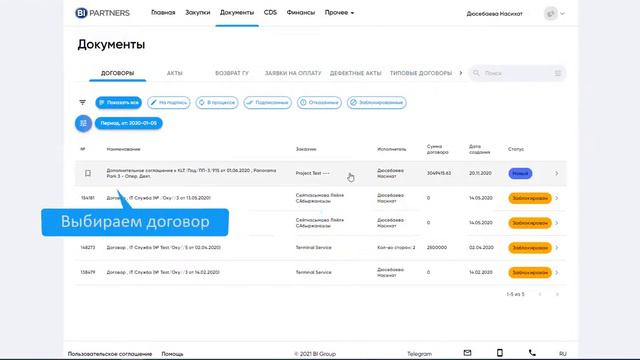Open the Panorama Park additional agreement name
This screenshot has width=640, height=360.
tap(191, 173)
